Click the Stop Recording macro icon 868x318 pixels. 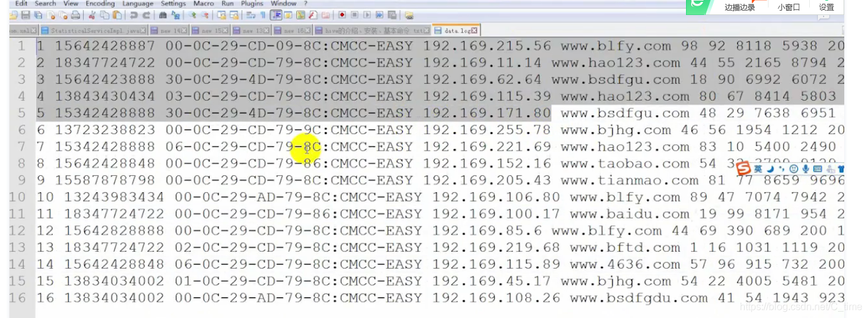pyautogui.click(x=355, y=15)
